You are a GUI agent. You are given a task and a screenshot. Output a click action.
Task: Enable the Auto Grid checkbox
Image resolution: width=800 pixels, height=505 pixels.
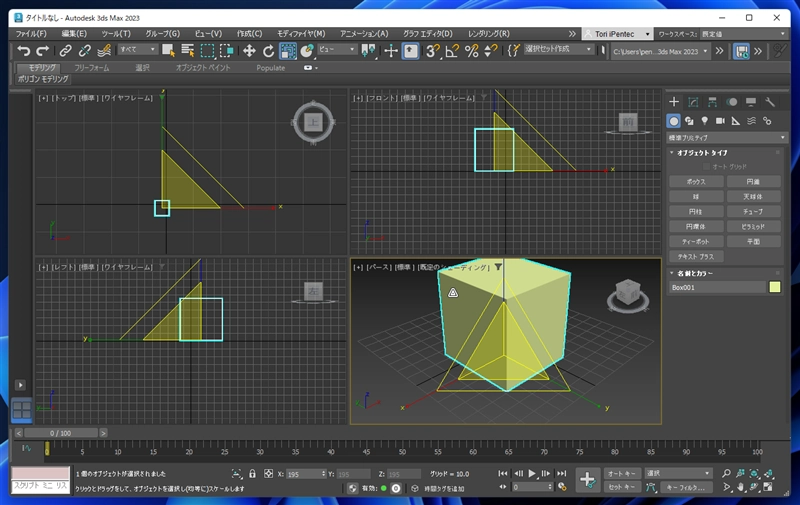[707, 167]
